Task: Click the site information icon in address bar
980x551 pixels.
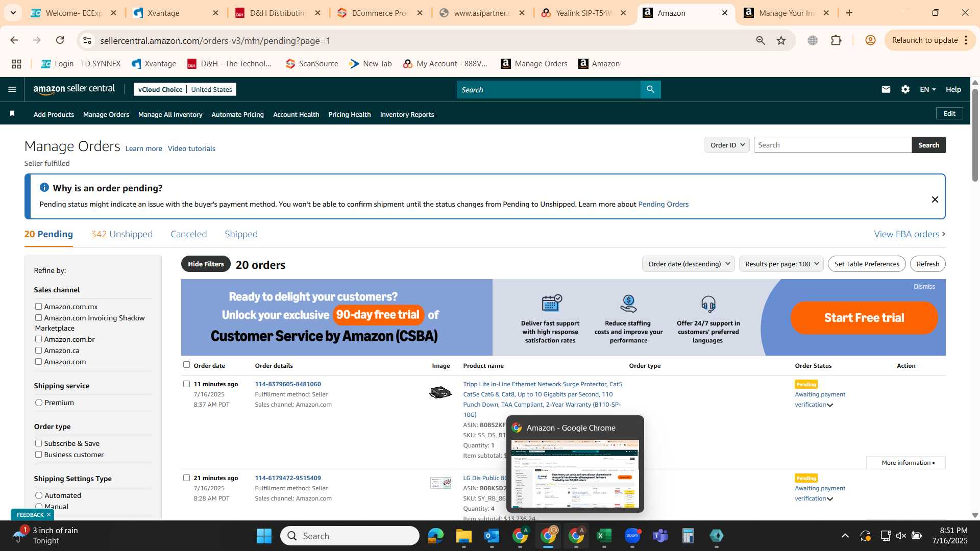Action: [x=87, y=40]
